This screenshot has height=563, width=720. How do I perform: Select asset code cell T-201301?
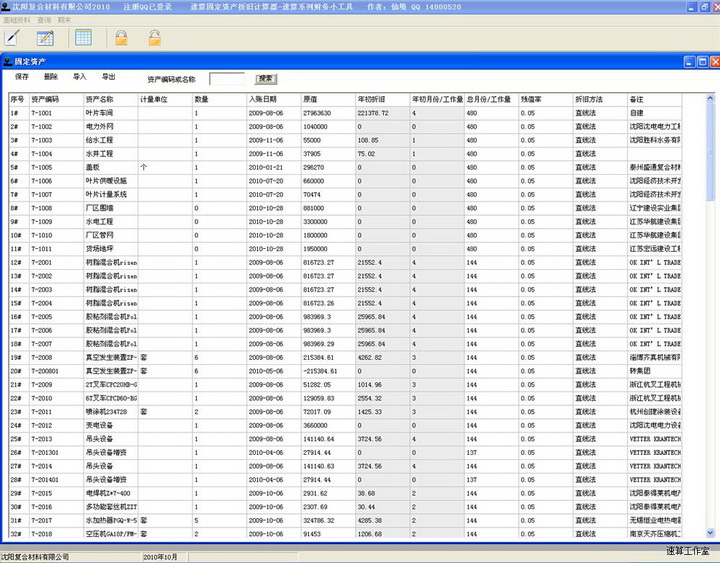[56, 452]
